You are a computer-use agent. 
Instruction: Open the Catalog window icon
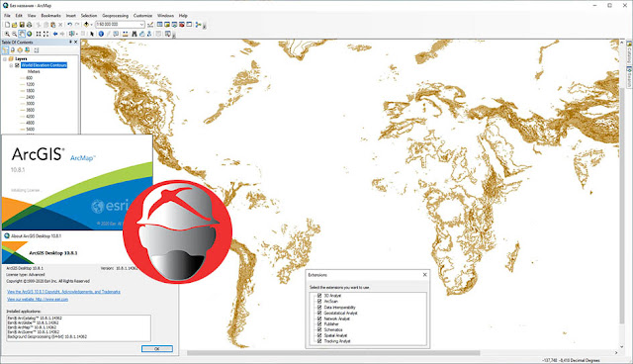tap(167, 25)
